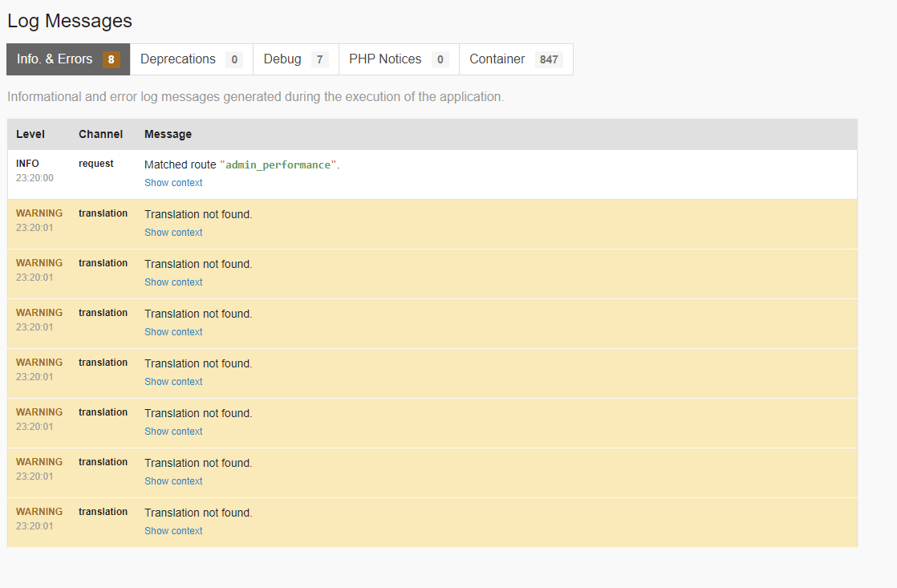Image resolution: width=897 pixels, height=588 pixels.
Task: Click the Channel column header
Action: pos(100,134)
